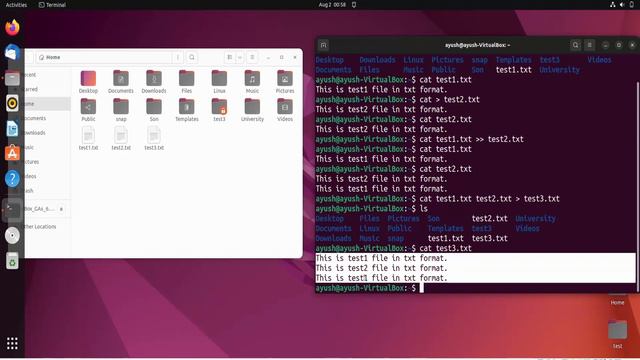Image resolution: width=640 pixels, height=360 pixels.
Task: Open the network icon in top bar
Action: tap(613, 5)
